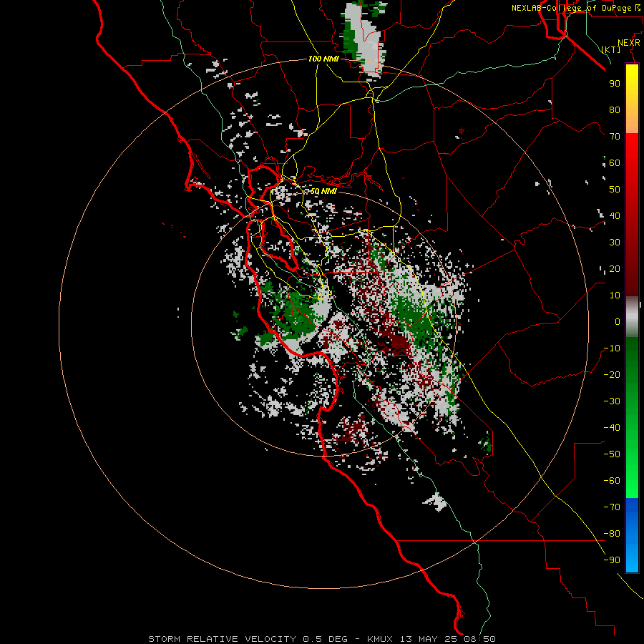644x644 pixels.
Task: Click the -20 scale value
Action: [612, 374]
